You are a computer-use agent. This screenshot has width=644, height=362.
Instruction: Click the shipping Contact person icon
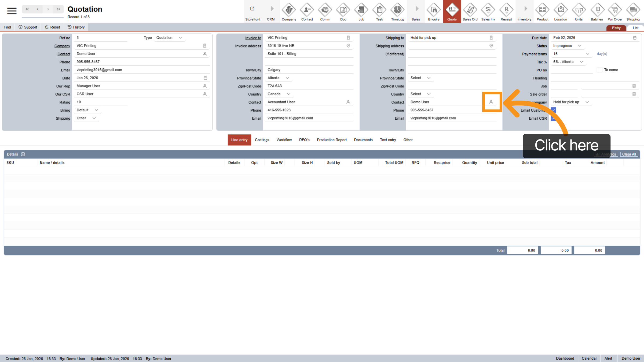click(x=491, y=102)
